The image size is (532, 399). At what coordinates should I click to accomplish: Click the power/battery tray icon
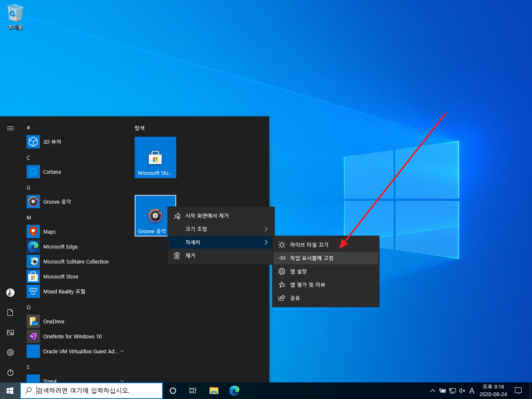[x=443, y=391]
